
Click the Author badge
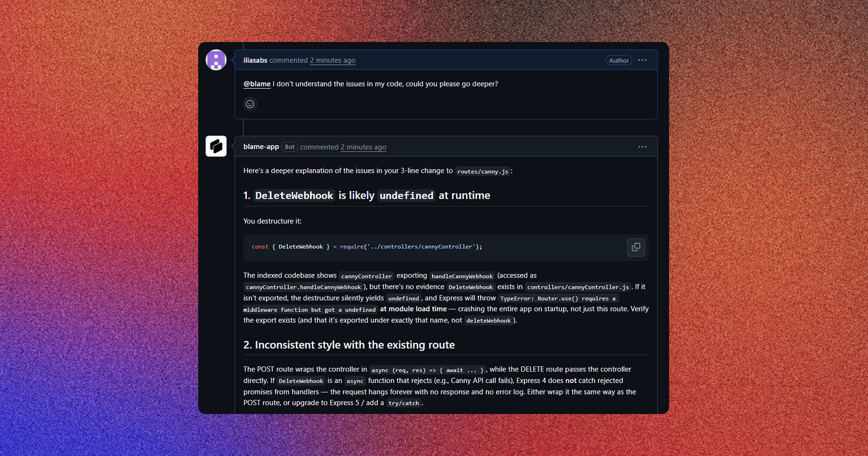(x=619, y=60)
